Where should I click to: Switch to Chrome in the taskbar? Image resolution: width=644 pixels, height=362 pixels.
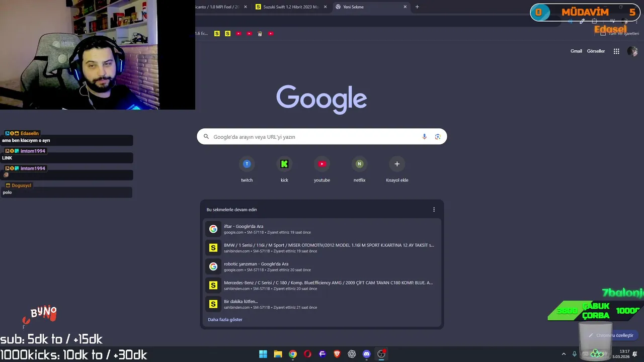(293, 354)
